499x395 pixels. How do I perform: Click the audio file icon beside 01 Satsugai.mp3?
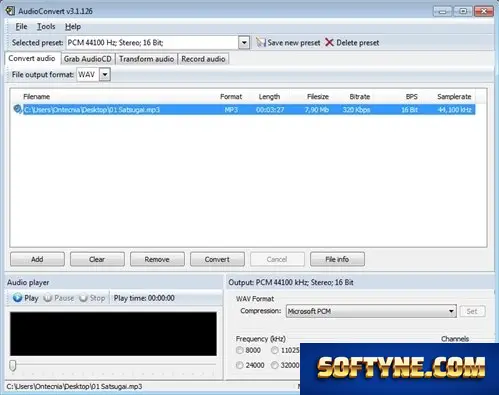17,109
